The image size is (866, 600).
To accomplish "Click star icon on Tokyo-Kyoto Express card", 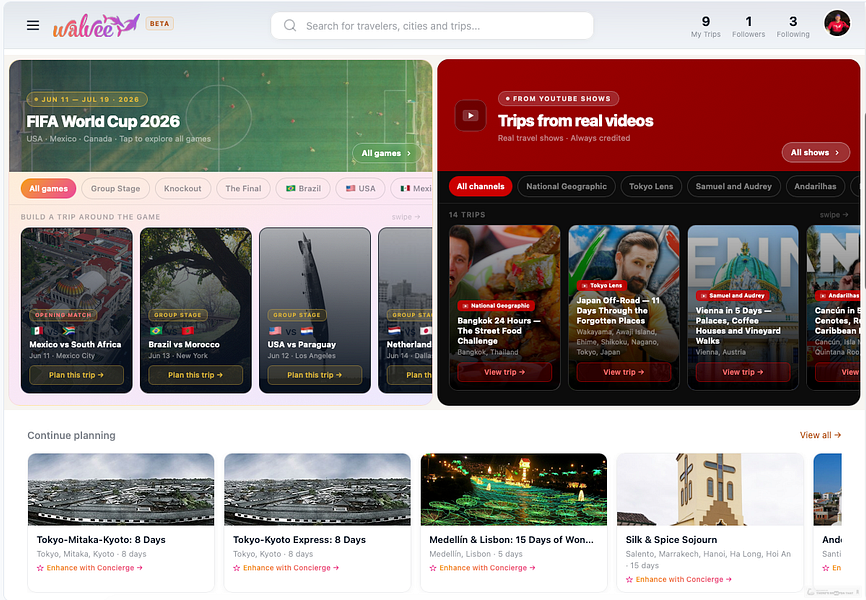I will coord(236,568).
